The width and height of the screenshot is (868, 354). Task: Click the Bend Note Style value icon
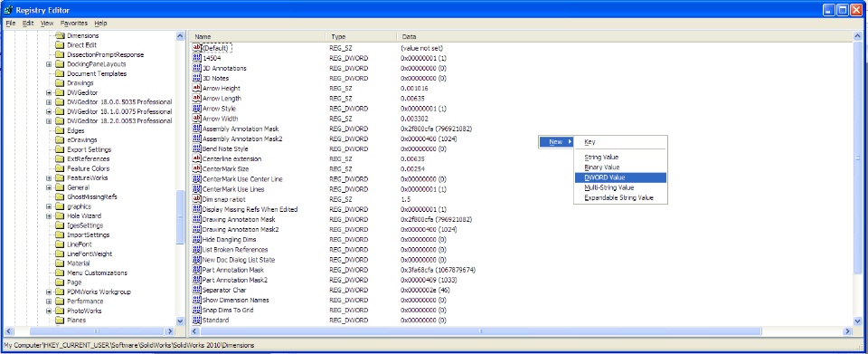coord(196,149)
